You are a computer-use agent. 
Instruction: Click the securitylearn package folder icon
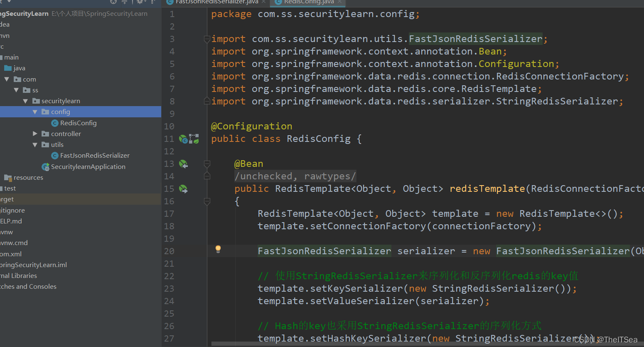(36, 101)
